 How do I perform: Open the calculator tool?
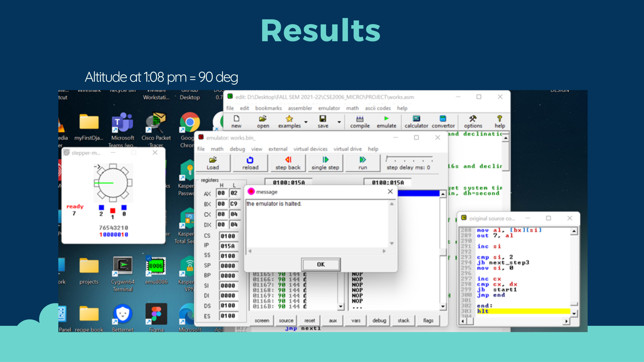(416, 122)
